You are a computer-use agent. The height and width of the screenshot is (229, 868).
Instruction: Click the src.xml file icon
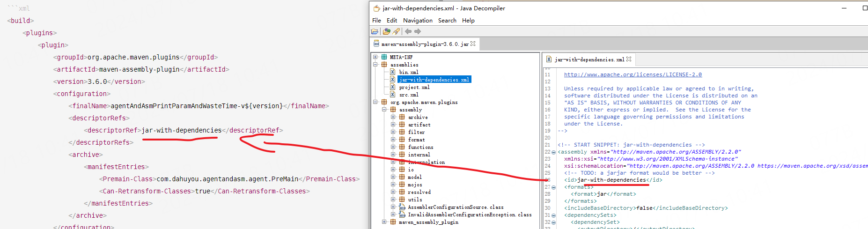393,95
